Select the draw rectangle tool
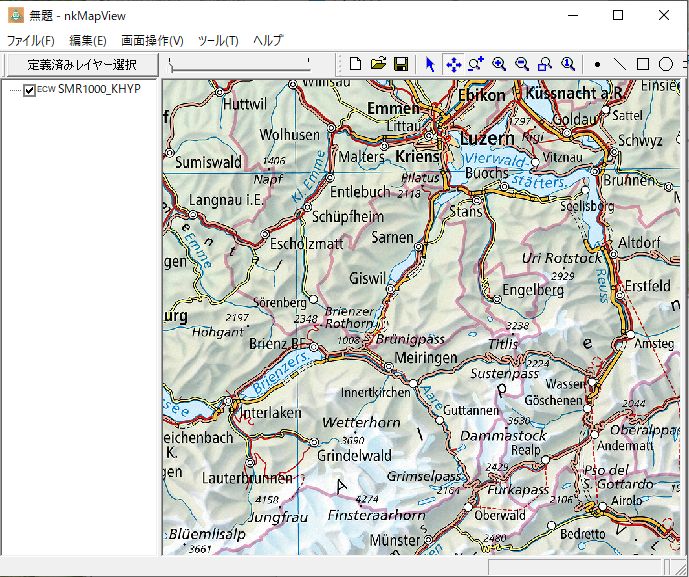Viewport: 689px width, 577px height. coord(643,64)
